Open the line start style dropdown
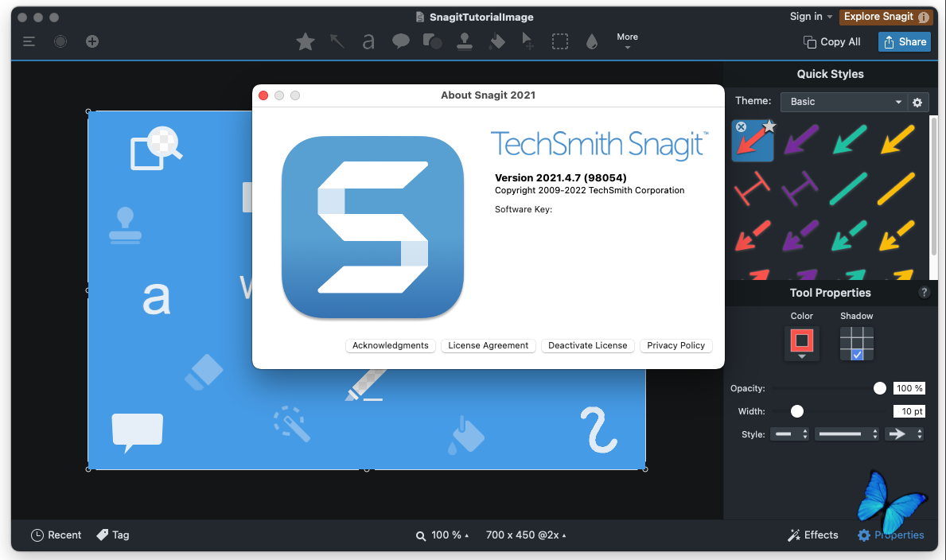The image size is (946, 560). [x=790, y=434]
